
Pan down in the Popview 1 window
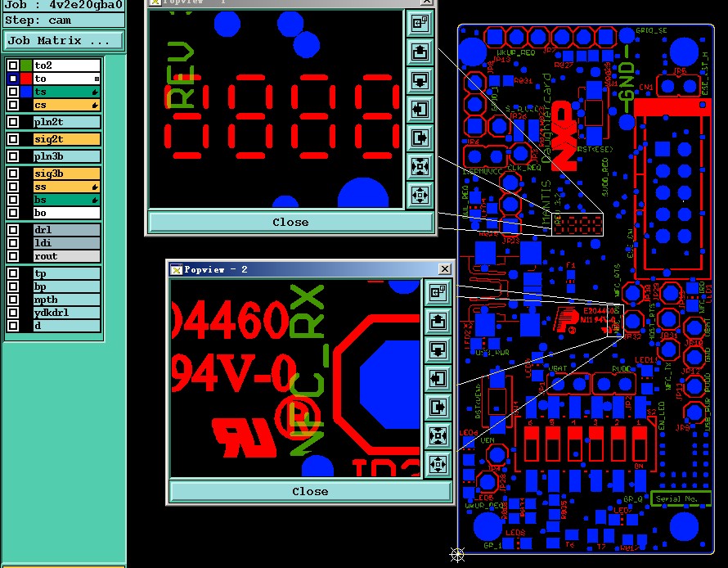(x=420, y=80)
